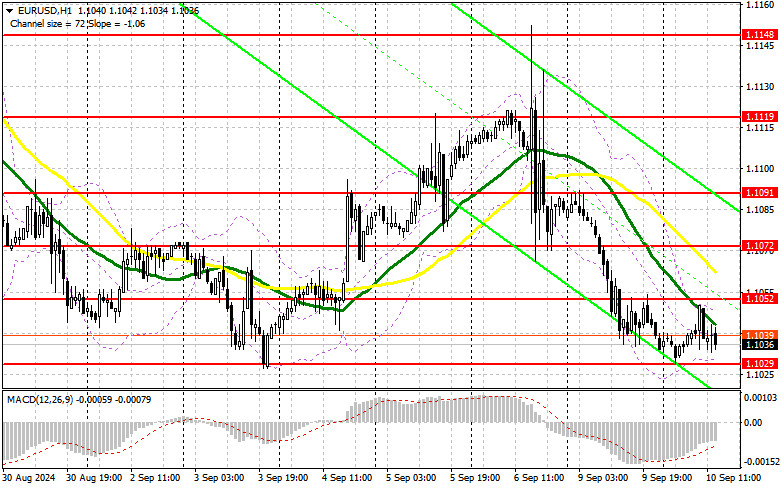
Task: Select the red 1.1148 price level label
Action: pyautogui.click(x=760, y=35)
